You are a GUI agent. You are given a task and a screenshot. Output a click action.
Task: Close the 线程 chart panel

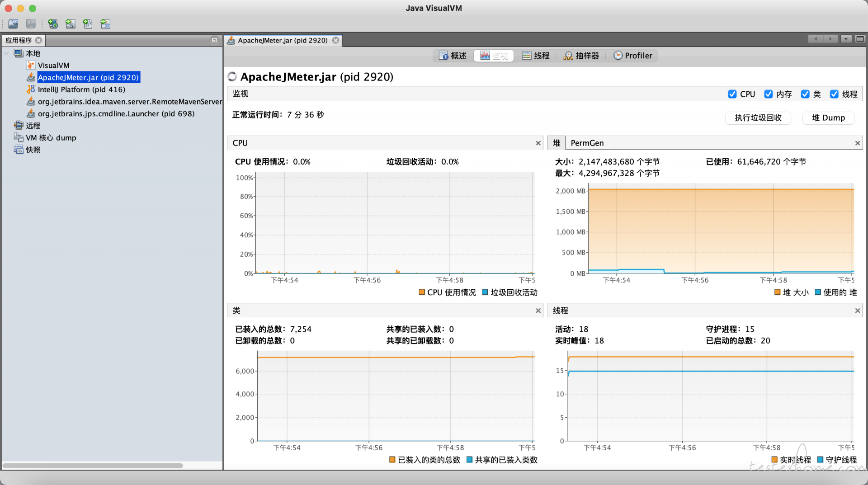tap(858, 311)
